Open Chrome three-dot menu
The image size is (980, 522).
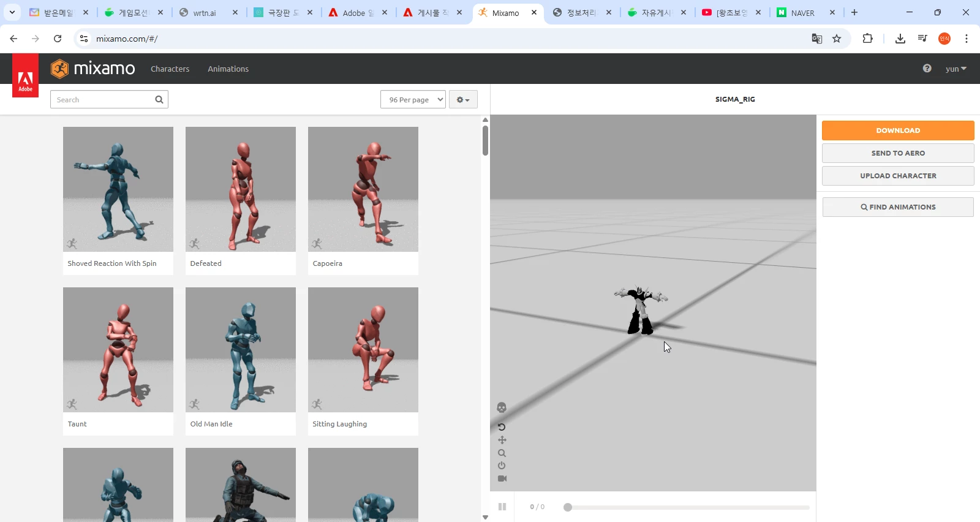point(967,39)
